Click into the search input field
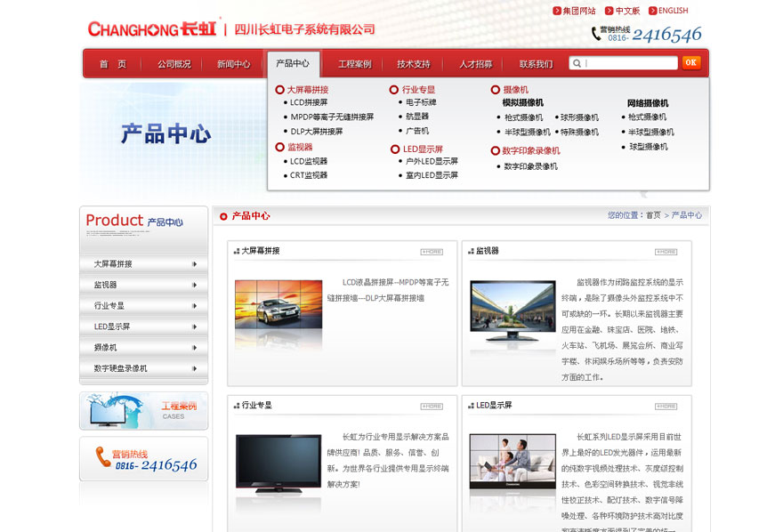 tap(623, 63)
